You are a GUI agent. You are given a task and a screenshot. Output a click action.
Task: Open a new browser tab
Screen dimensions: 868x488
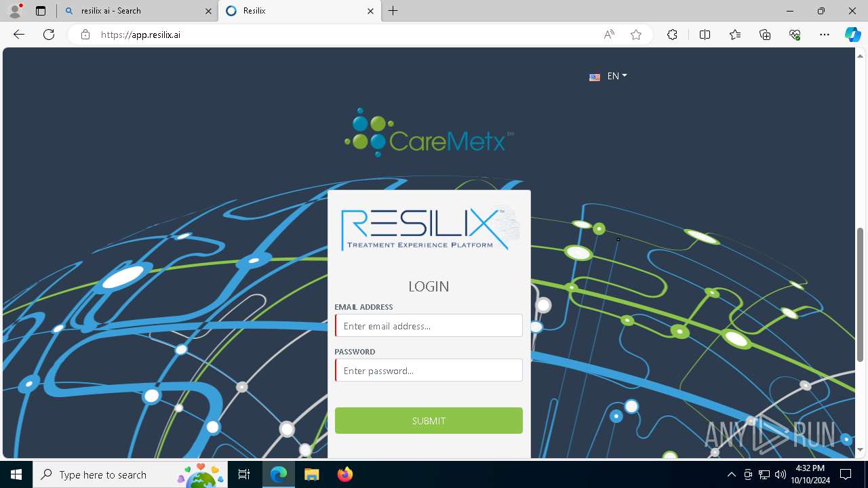[x=393, y=11]
